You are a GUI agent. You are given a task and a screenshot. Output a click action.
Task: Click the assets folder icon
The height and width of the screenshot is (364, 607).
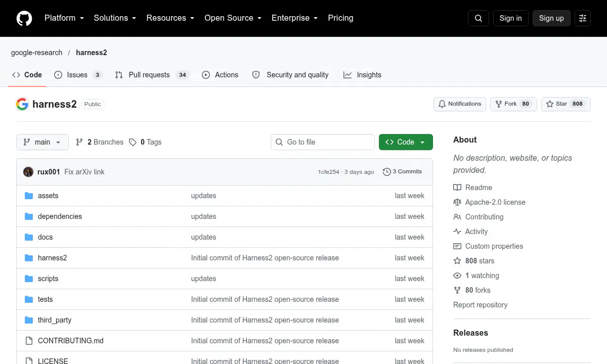pyautogui.click(x=29, y=196)
